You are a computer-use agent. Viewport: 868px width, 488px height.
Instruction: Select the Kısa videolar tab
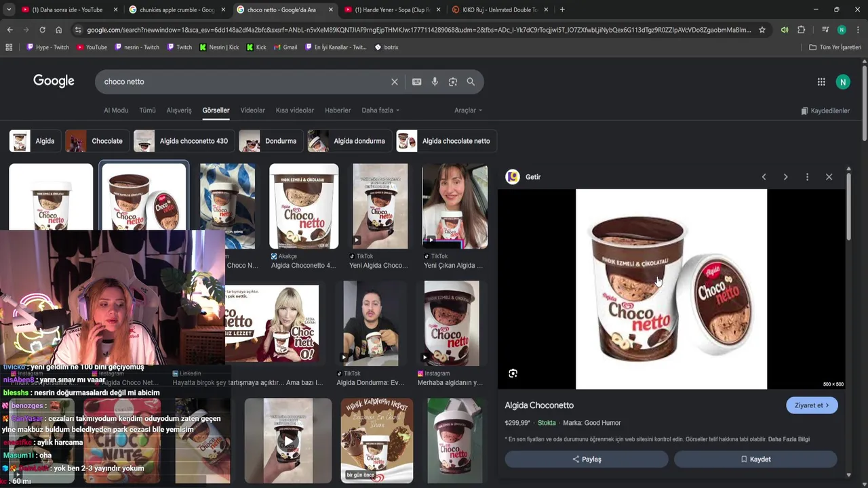(295, 110)
